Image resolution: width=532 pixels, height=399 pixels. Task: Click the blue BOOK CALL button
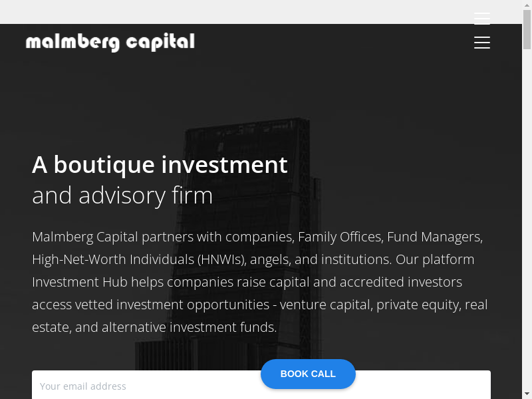coord(308,374)
